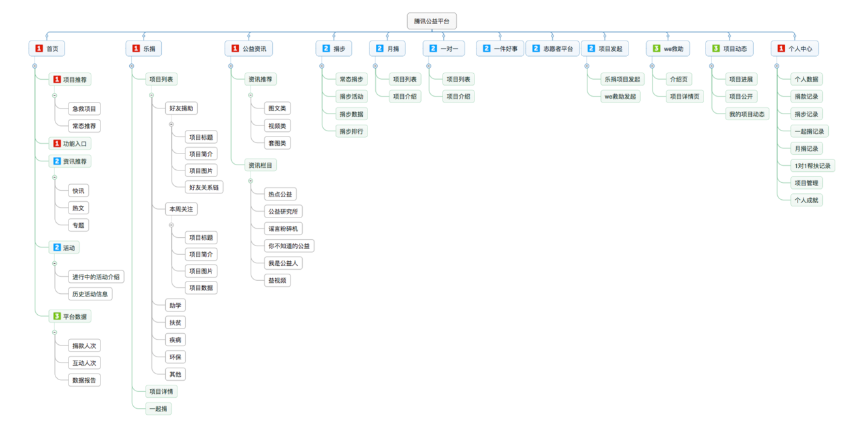
Task: Select the 助学 category node
Action: tap(176, 305)
